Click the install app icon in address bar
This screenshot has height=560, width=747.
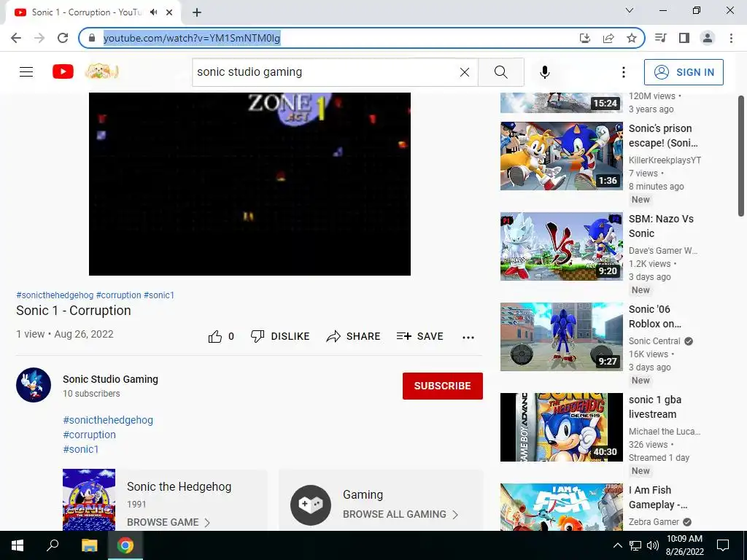pyautogui.click(x=585, y=38)
